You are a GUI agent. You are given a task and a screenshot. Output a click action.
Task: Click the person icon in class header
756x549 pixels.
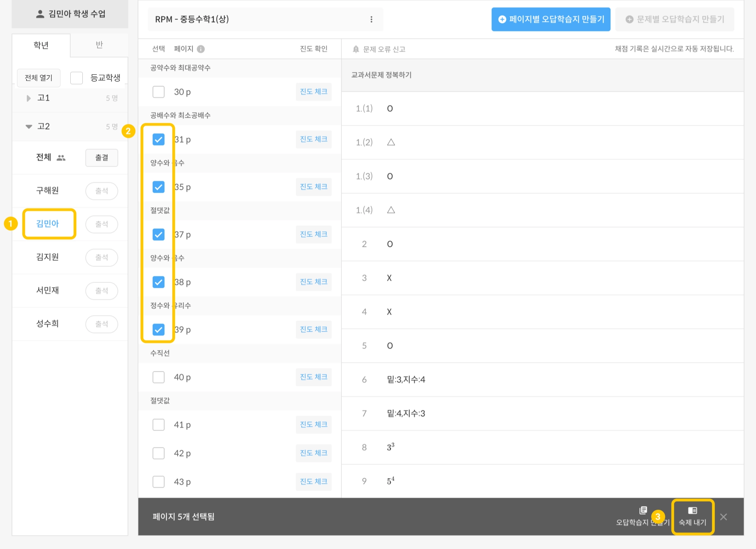tap(40, 14)
